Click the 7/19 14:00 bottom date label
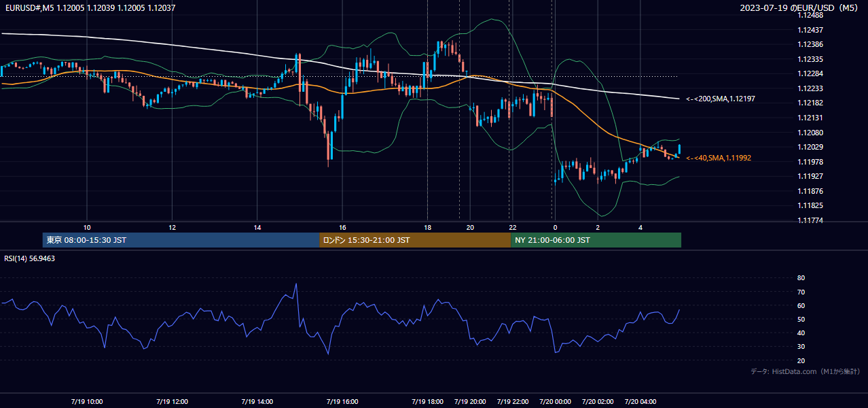 click(257, 402)
